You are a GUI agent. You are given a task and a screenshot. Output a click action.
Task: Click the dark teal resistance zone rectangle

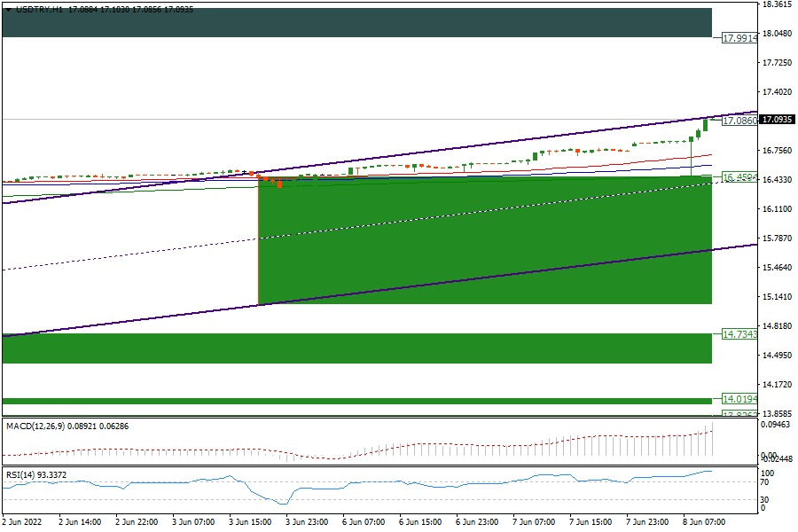coord(355,22)
